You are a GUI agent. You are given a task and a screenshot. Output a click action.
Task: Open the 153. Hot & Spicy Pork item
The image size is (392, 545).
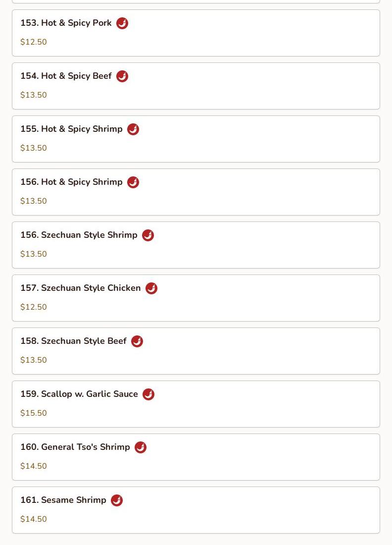tap(196, 33)
